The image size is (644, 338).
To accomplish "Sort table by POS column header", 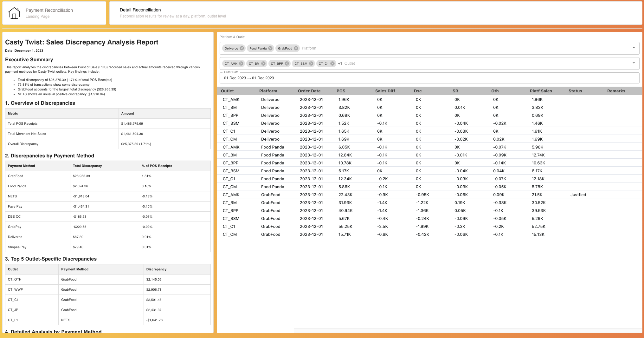I will tap(341, 91).
